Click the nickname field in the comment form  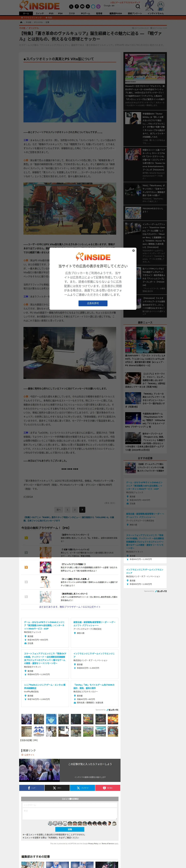70,805
